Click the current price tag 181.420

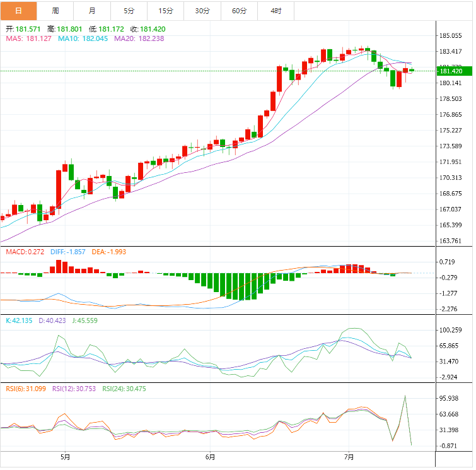pos(455,71)
